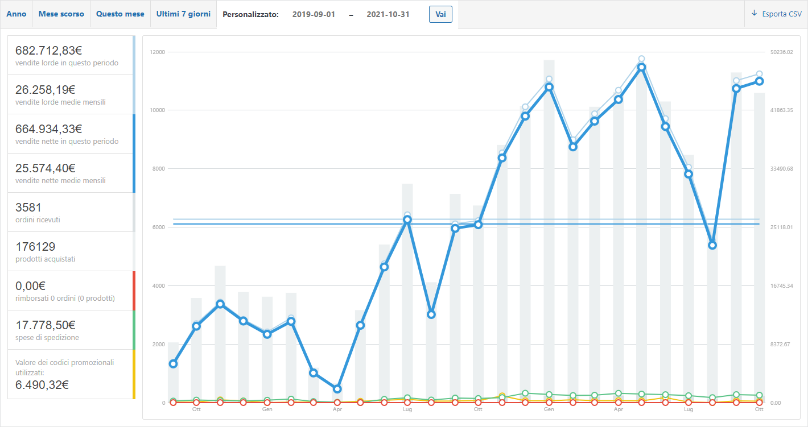808x427 pixels.
Task: Select the 664.934,33€ vendite nette legend item
Action: tap(71, 133)
